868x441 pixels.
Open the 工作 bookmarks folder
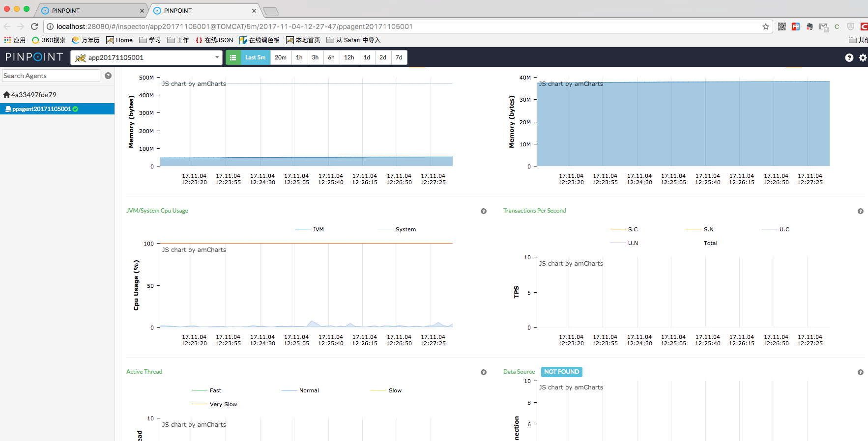coord(178,40)
